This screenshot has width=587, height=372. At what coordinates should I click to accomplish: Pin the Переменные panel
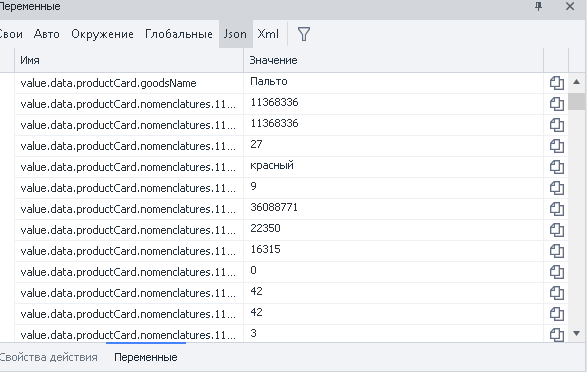(x=538, y=6)
